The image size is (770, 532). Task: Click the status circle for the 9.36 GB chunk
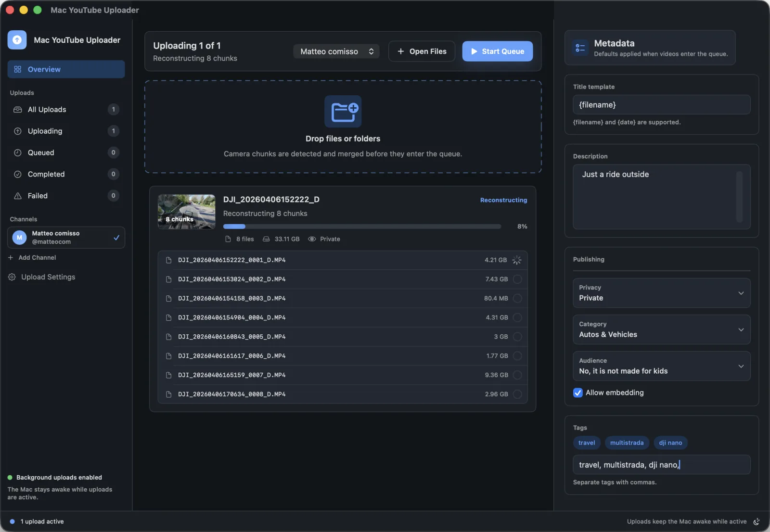(x=517, y=375)
